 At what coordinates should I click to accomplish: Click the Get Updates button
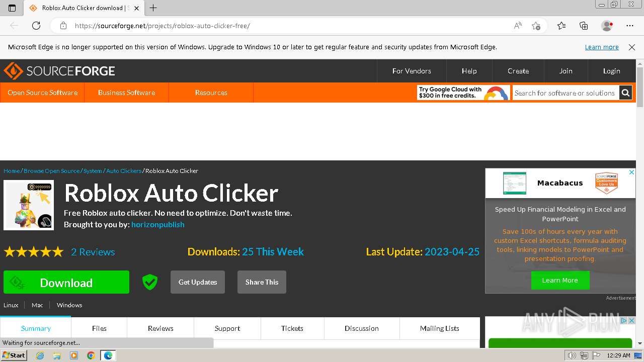[198, 282]
